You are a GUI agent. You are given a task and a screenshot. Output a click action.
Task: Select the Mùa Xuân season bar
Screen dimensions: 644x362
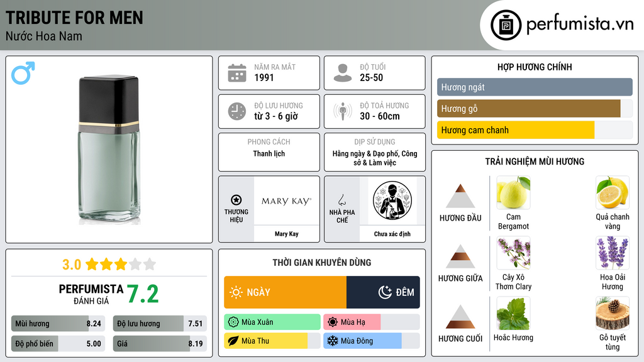tap(272, 322)
